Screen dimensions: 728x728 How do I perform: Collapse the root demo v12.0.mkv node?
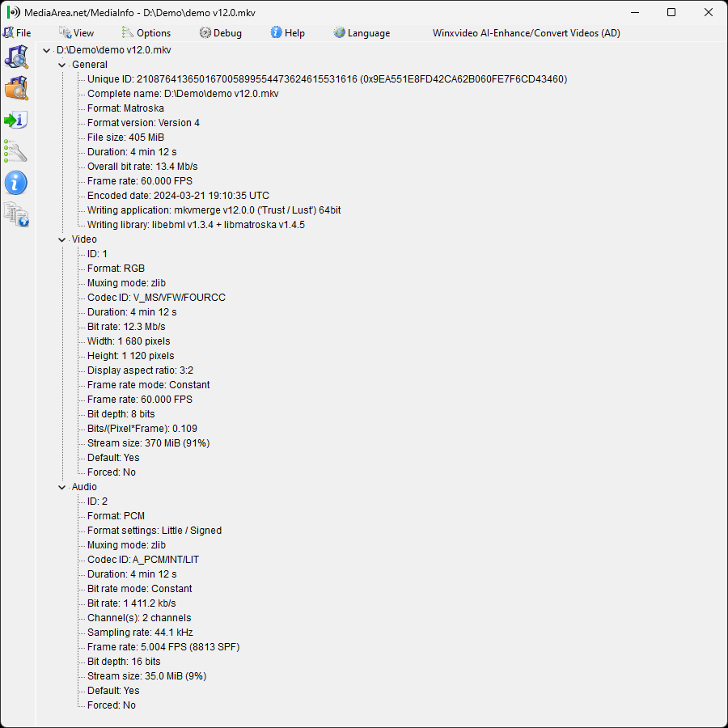[x=47, y=50]
